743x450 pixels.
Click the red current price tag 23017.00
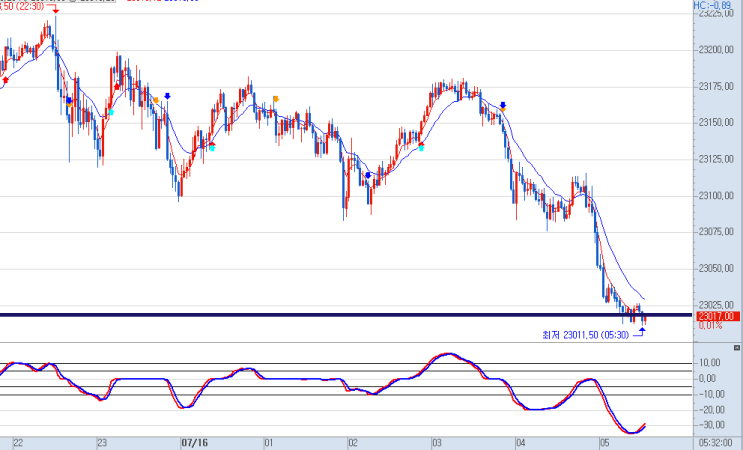pyautogui.click(x=718, y=316)
